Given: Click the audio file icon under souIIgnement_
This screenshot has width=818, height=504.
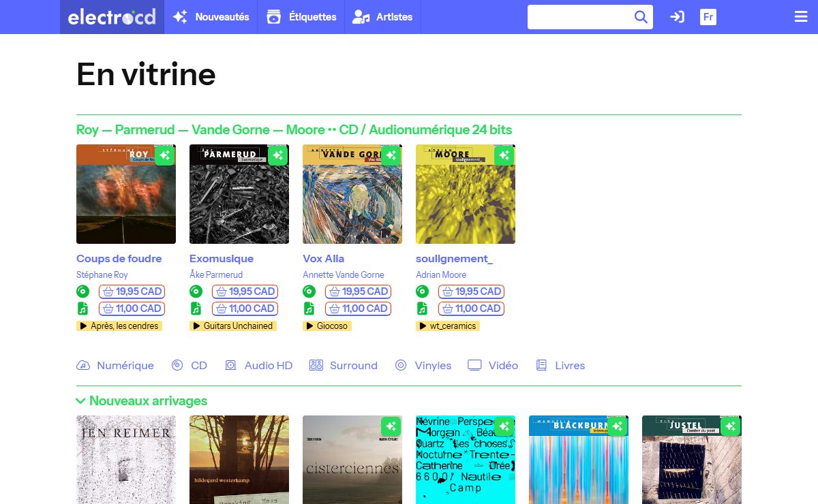Looking at the screenshot, I should [x=422, y=309].
